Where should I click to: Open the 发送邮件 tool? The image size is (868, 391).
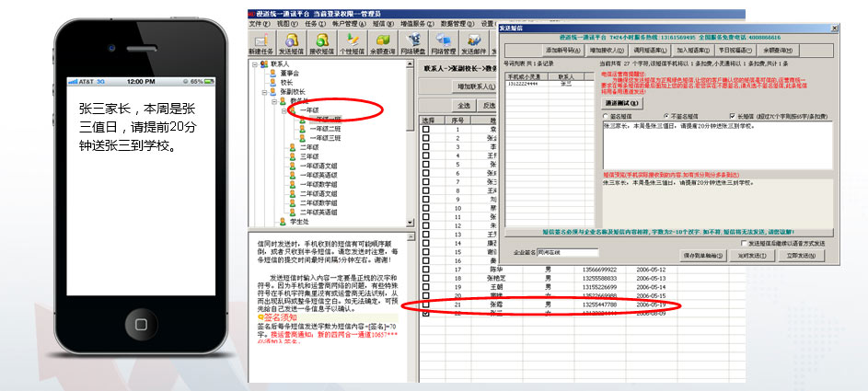tap(475, 44)
